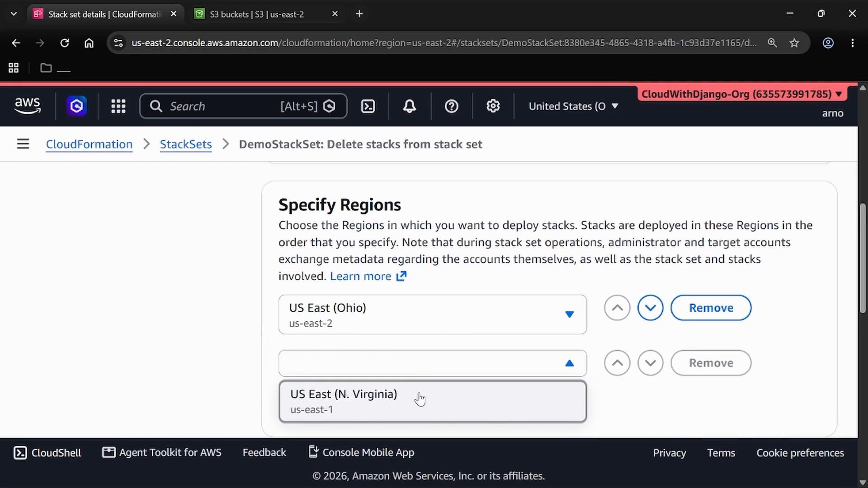The height and width of the screenshot is (488, 868).
Task: Expand browser tab search chevron
Action: tap(14, 14)
